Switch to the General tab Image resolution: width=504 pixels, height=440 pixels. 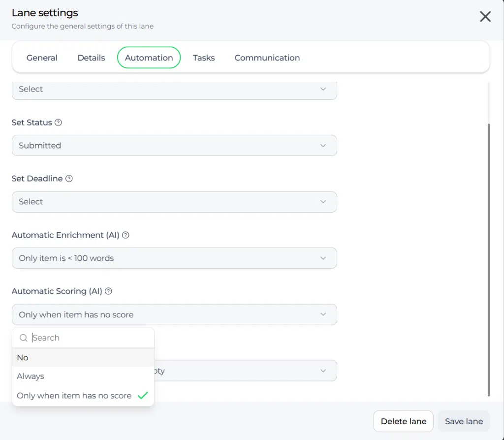pyautogui.click(x=42, y=58)
